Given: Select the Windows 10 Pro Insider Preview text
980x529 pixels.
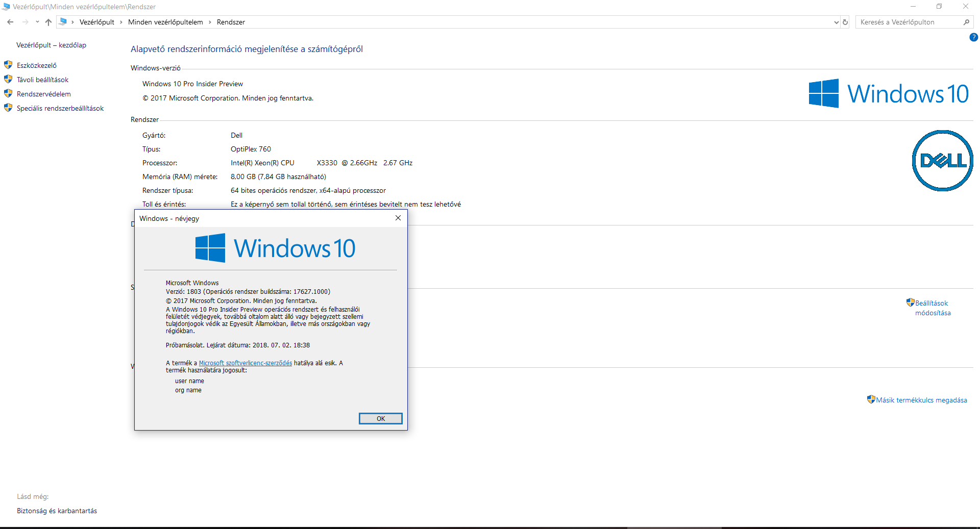Looking at the screenshot, I should tap(192, 84).
